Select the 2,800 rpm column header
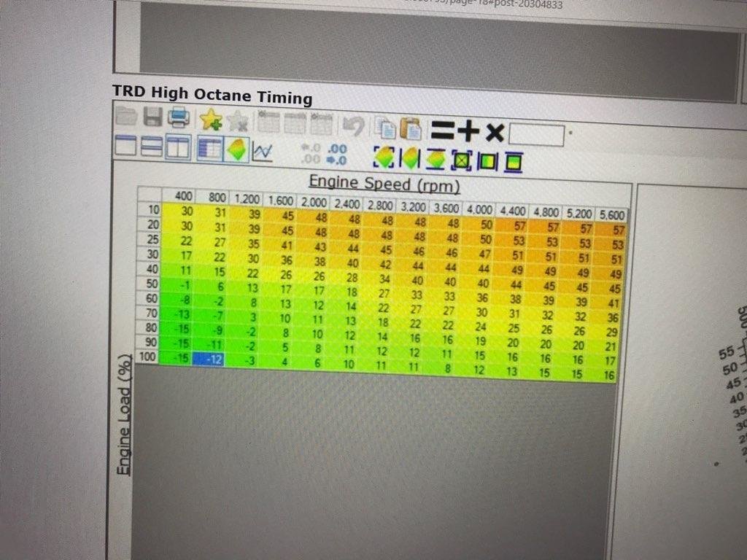Image resolution: width=747 pixels, height=560 pixels. (x=379, y=205)
